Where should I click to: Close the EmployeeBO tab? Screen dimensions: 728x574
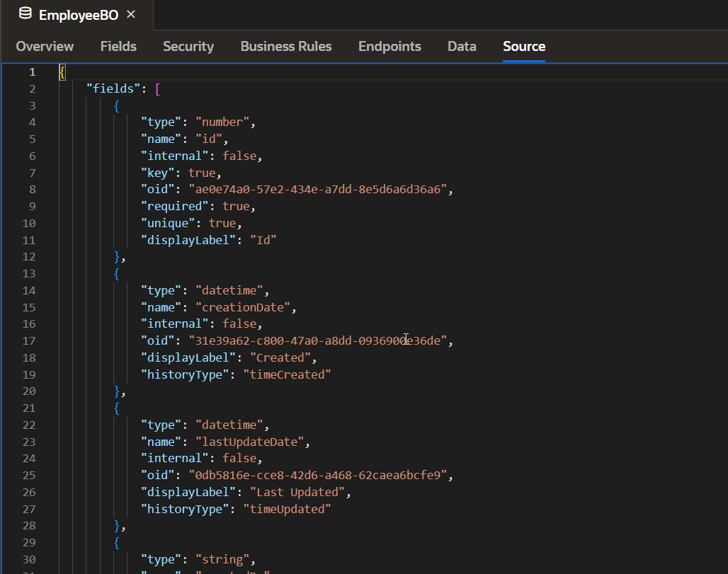pyautogui.click(x=131, y=15)
